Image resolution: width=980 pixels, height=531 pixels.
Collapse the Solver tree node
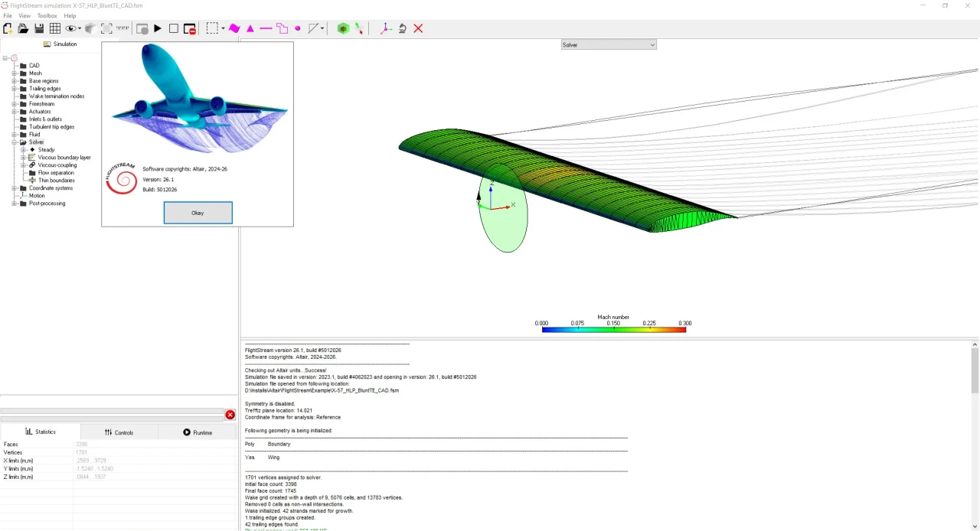tap(15, 142)
